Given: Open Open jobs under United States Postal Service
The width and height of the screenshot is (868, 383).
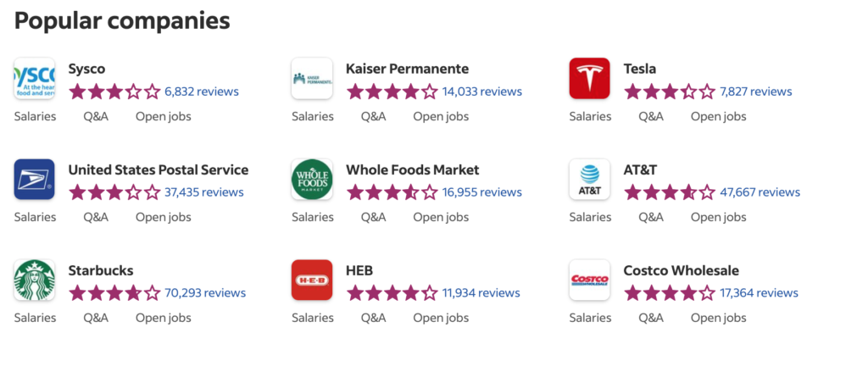Looking at the screenshot, I should [x=164, y=217].
